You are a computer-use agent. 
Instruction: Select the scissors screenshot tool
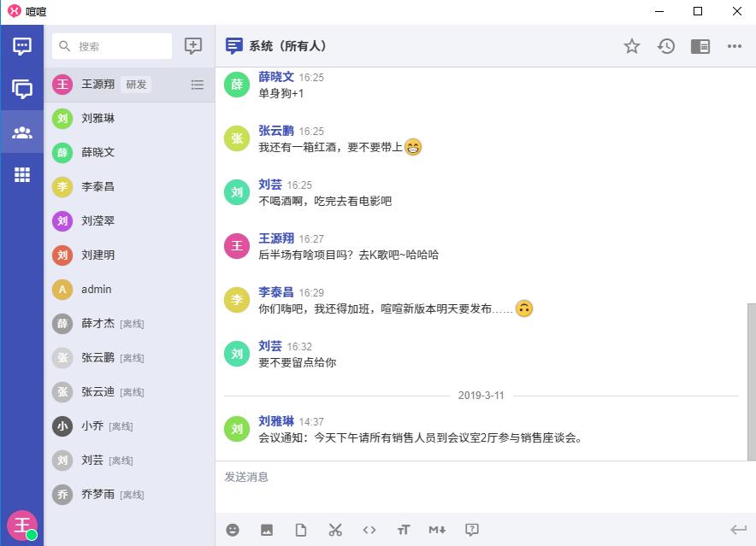click(335, 530)
